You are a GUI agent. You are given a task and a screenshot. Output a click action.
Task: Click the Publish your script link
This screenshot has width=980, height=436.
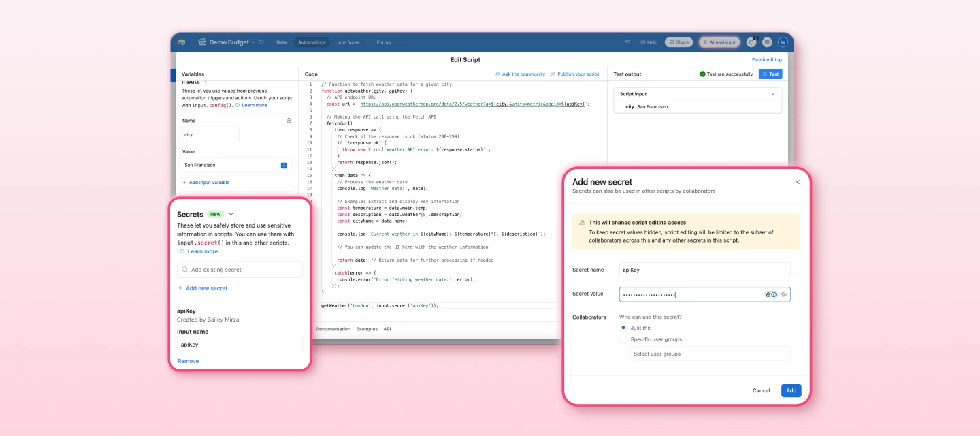[x=577, y=74]
